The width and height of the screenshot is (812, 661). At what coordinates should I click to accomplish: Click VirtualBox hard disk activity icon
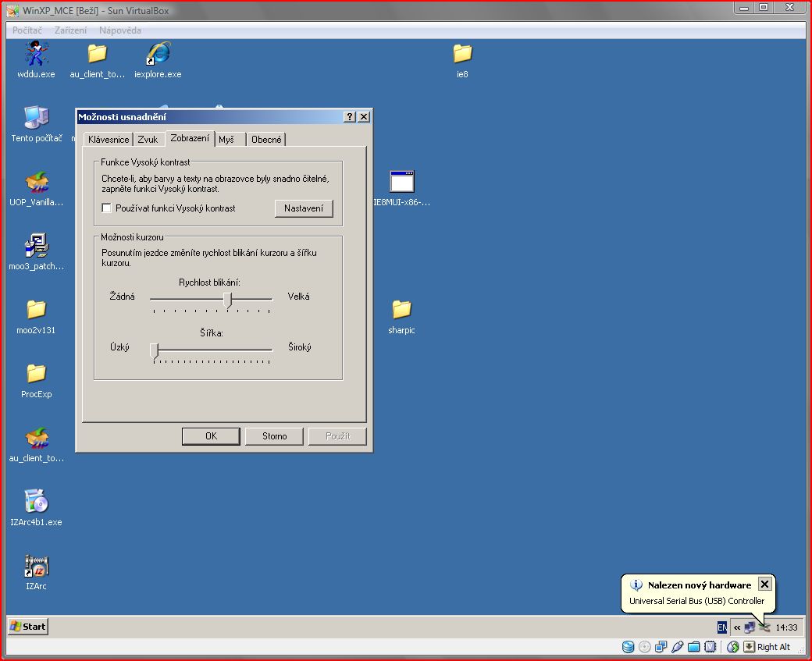click(628, 646)
